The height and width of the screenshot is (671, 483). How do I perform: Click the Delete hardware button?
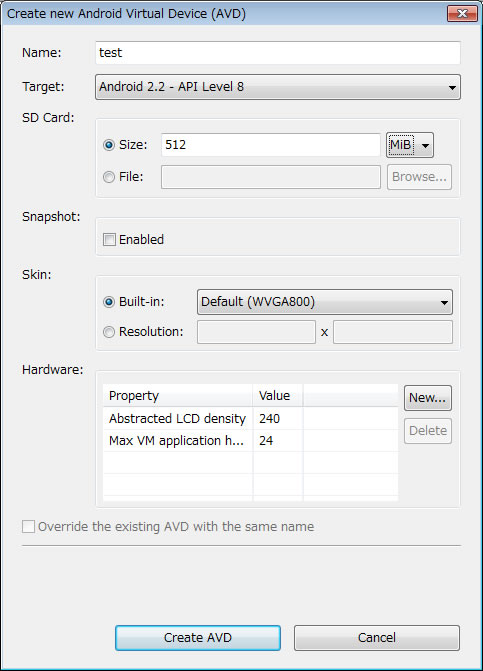pos(428,431)
